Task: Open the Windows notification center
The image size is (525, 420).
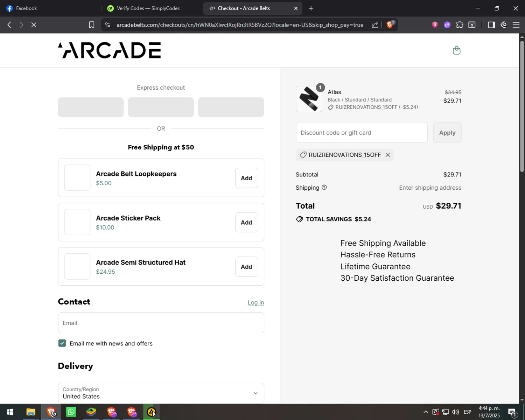Action: [x=512, y=412]
